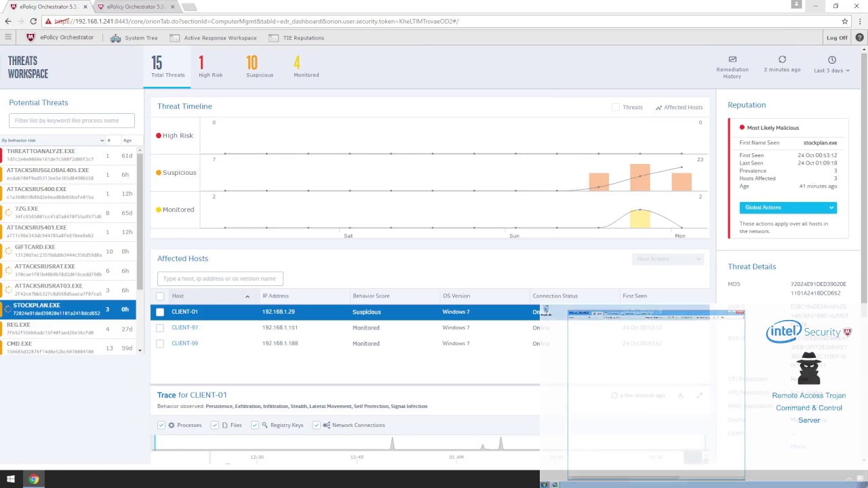This screenshot has width=868, height=488.
Task: Click the Affected Hosts search field
Action: pos(220,279)
